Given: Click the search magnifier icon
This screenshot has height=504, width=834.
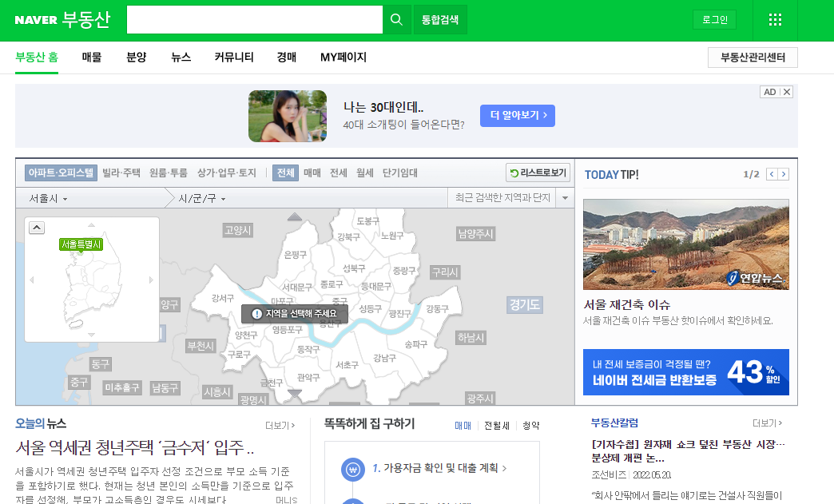Looking at the screenshot, I should 396,20.
